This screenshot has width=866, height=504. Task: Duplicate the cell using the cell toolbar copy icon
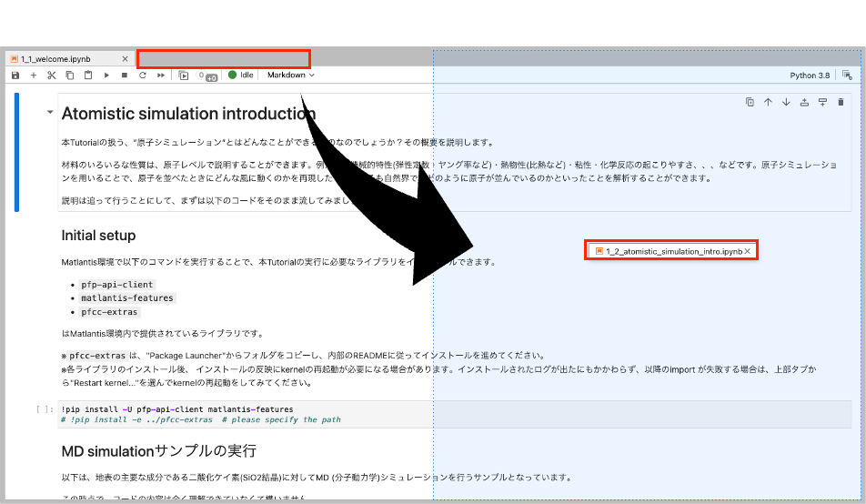(x=750, y=103)
